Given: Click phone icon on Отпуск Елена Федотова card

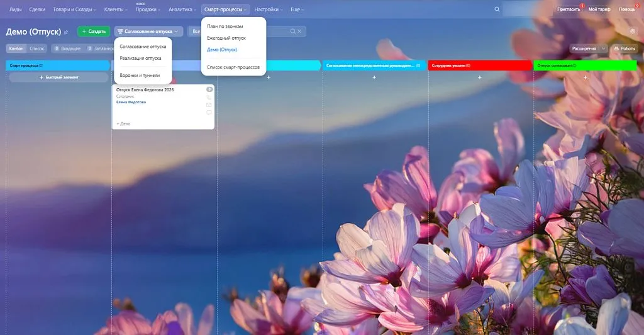Looking at the screenshot, I should (209, 98).
